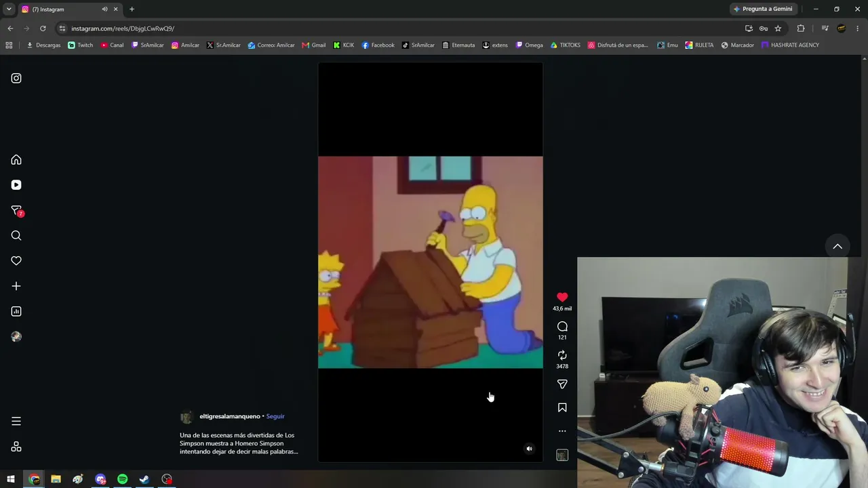
Task: Open the Reels section in sidebar
Action: tap(16, 185)
